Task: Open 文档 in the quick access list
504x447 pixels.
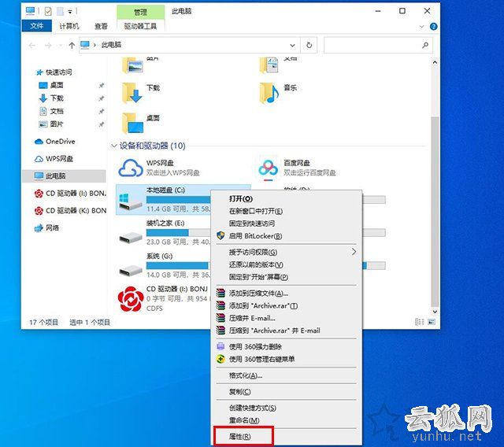Action: pos(51,111)
